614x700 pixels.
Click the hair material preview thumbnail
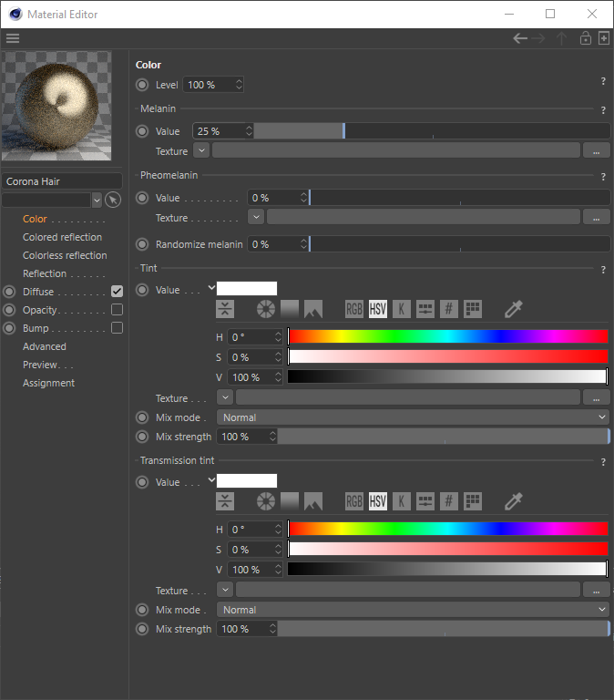click(x=56, y=106)
